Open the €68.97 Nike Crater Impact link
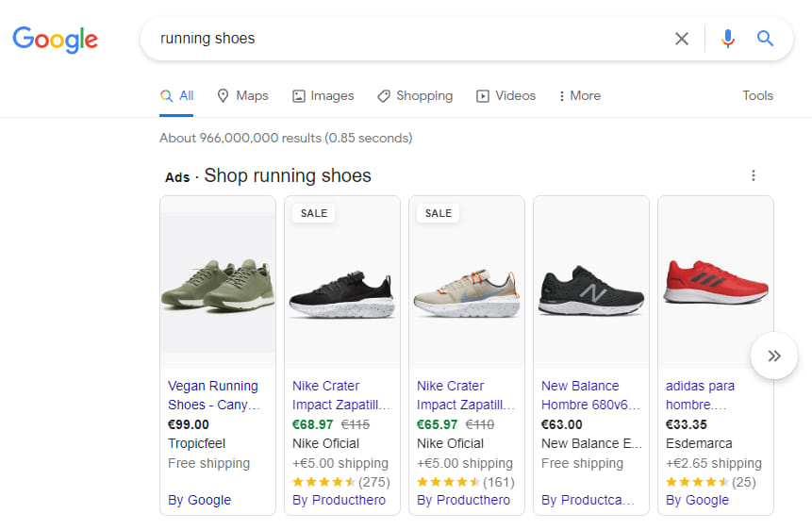 click(340, 395)
